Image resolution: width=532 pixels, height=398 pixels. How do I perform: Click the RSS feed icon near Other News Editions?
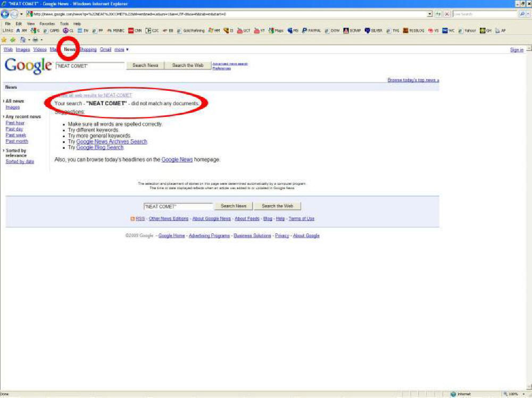[x=134, y=218]
